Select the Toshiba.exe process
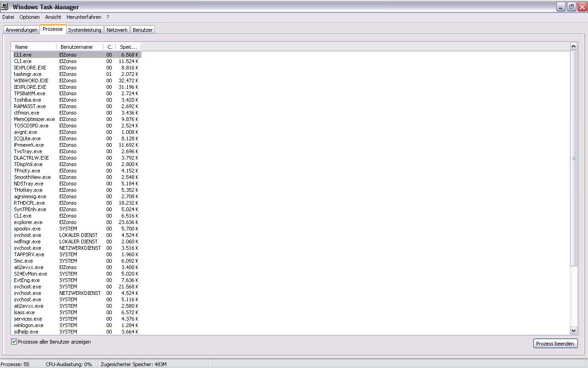Viewport: 588px width, 368px height. (77, 100)
